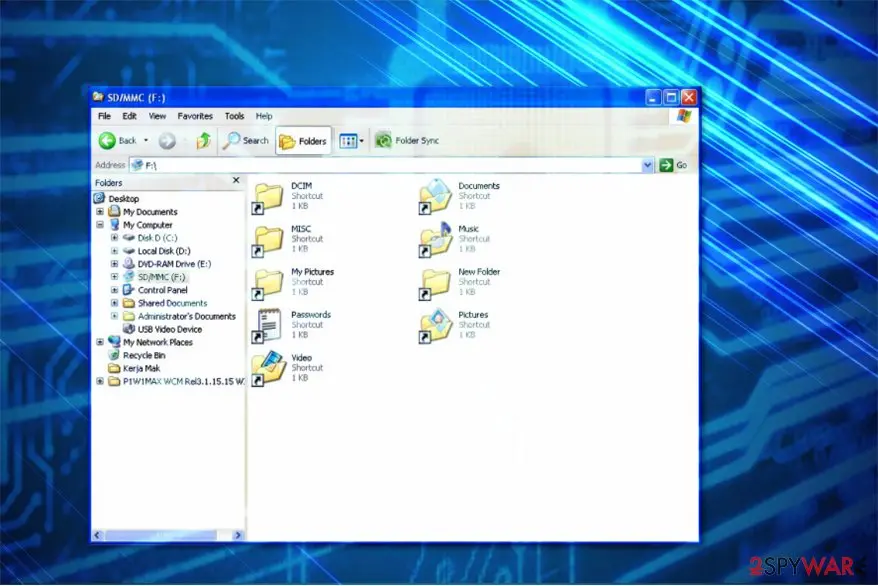Image resolution: width=878 pixels, height=586 pixels.
Task: Select the Passwords shortcut icon
Action: 268,325
